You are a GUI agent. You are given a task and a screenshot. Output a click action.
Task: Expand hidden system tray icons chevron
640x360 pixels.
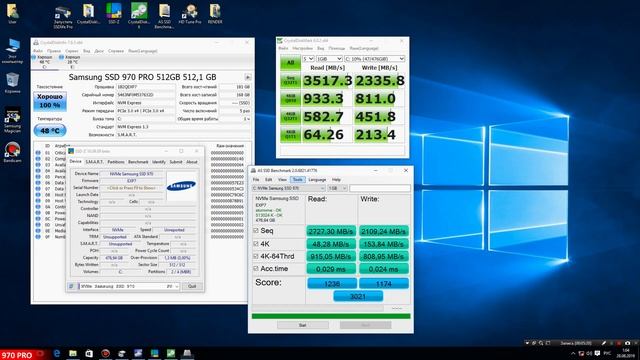573,353
